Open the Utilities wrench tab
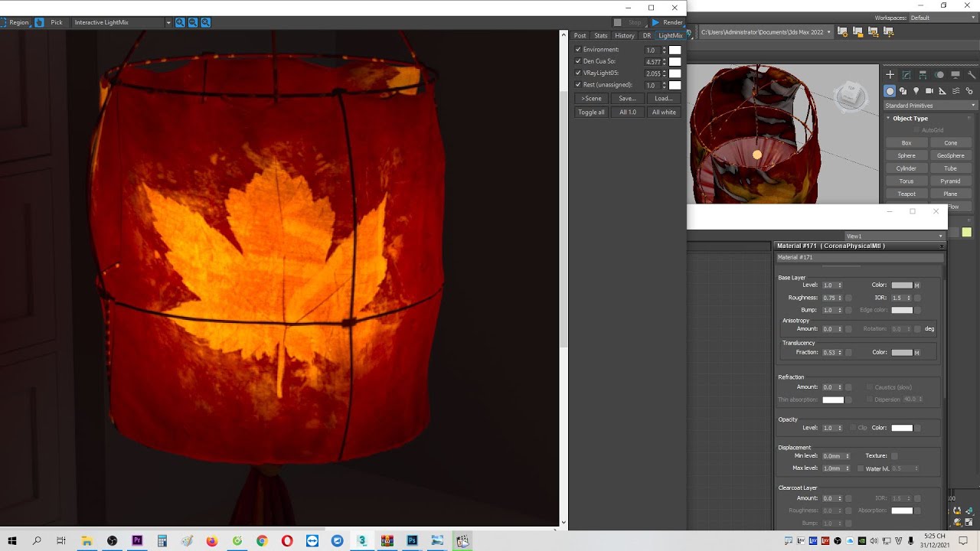 [972, 74]
